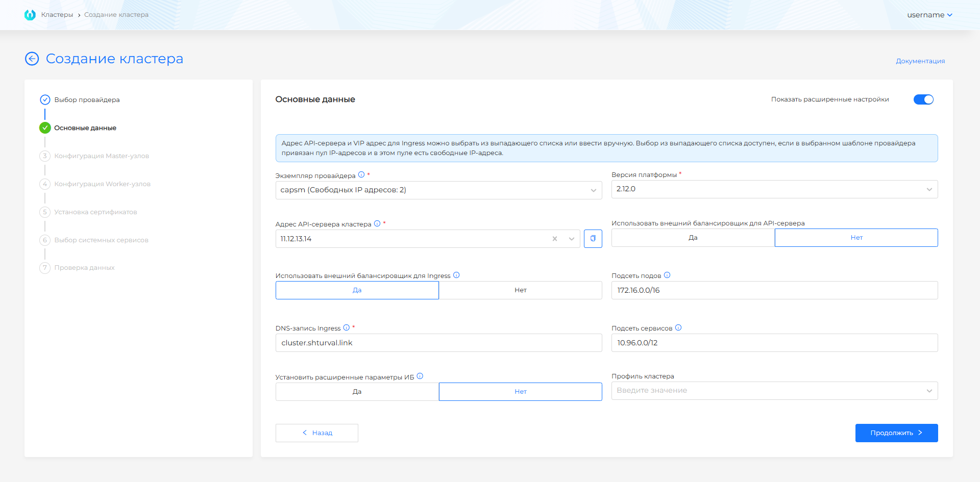The width and height of the screenshot is (980, 482).
Task: Click the back arrow circle icon beside the title
Action: pos(32,59)
